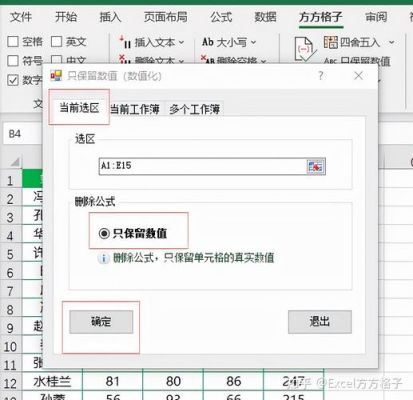Open the 四舍五入 dropdown arrow
413x400 pixels.
tap(392, 42)
